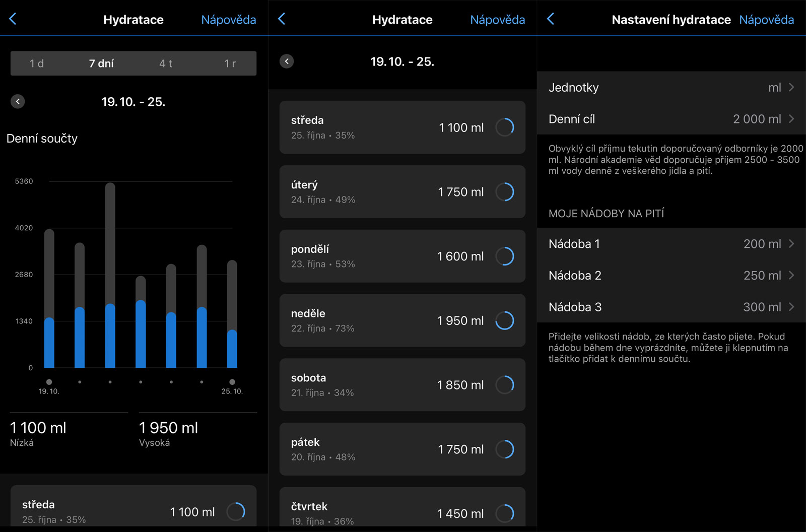Tap progress ring for čtvrtek 1 450 ml
806x532 pixels.
[505, 514]
